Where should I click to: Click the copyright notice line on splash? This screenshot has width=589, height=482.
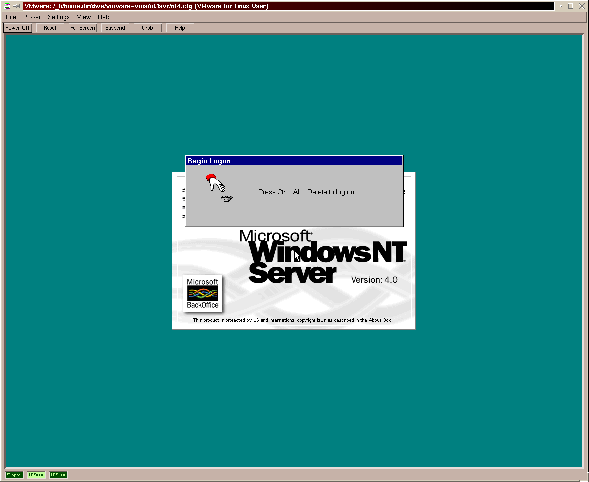pyautogui.click(x=292, y=320)
